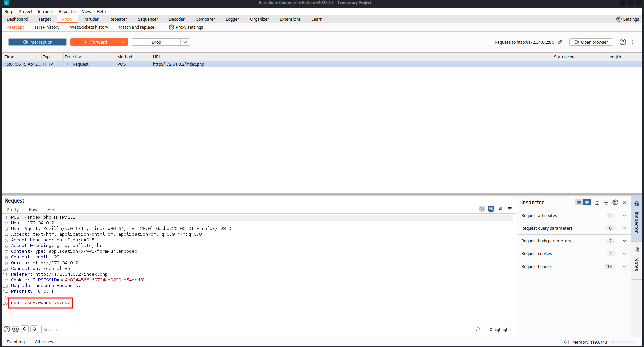The image size is (644, 347).
Task: Expand all Inspector sections icon
Action: 597,202
